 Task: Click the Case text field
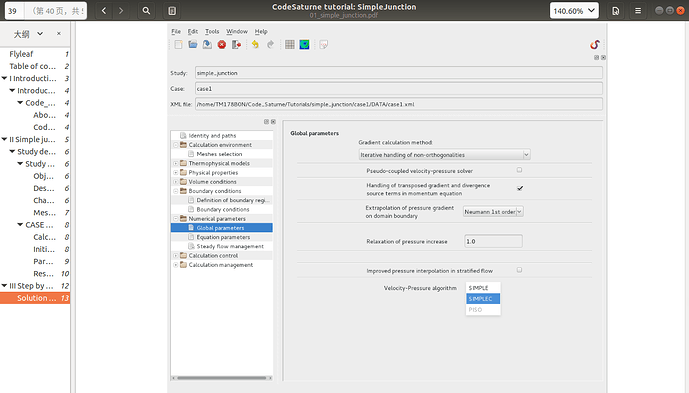coord(399,88)
